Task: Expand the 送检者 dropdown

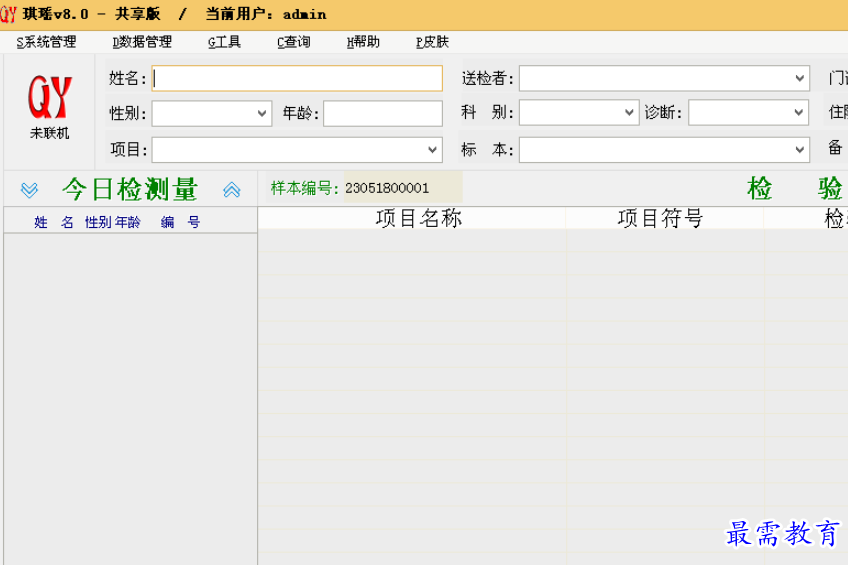Action: tap(800, 78)
